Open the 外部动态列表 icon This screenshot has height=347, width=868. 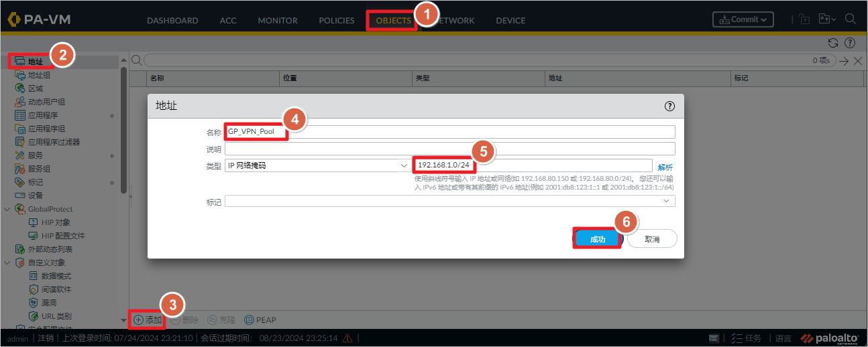(20, 249)
